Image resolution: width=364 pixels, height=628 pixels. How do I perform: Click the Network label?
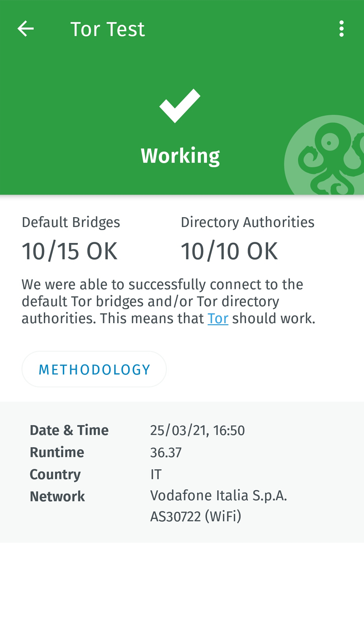(57, 496)
